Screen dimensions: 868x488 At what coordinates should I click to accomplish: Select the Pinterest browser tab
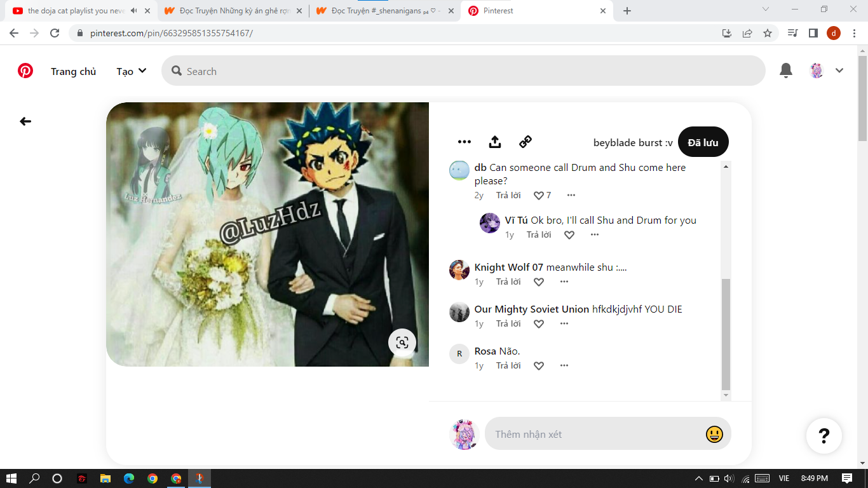pyautogui.click(x=538, y=11)
